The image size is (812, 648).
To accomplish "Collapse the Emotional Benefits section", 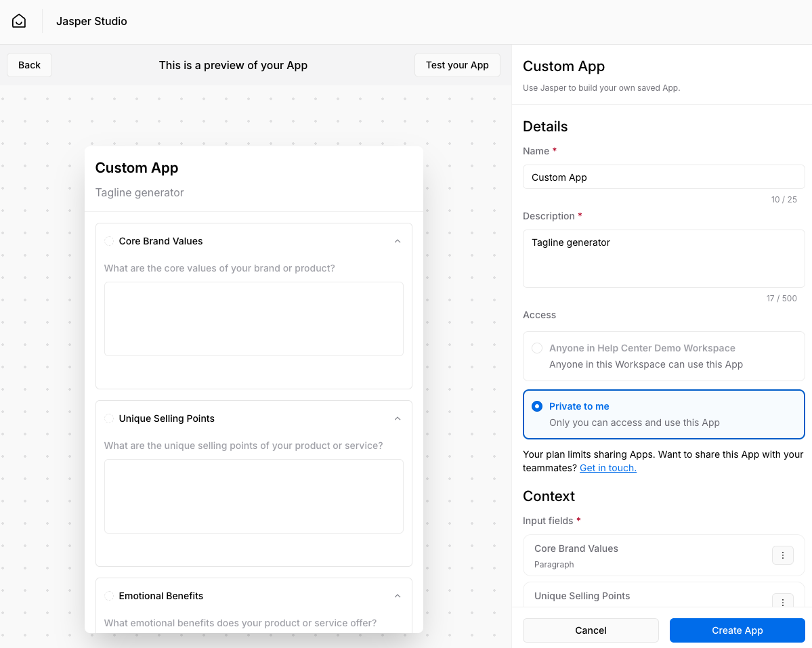I will tap(398, 596).
